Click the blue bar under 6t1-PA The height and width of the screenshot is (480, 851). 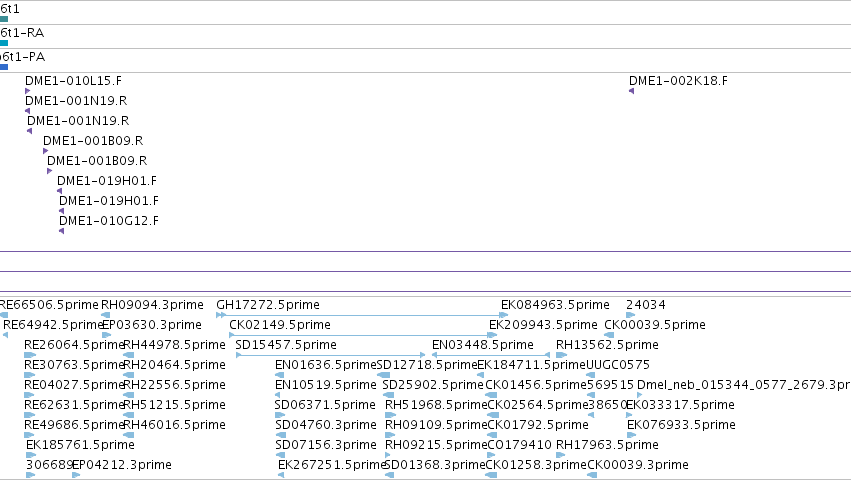point(4,67)
